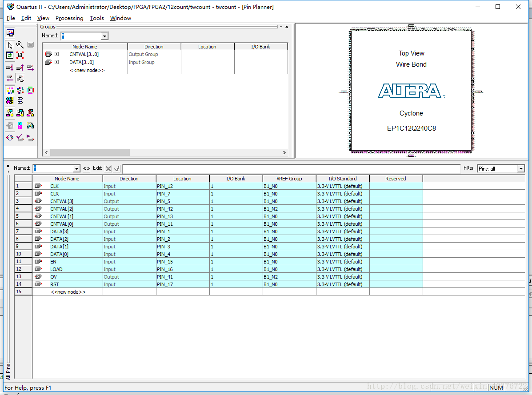Viewport: 532px width, 395px height.
Task: Open the All Pins Named dropdown
Action: click(77, 168)
